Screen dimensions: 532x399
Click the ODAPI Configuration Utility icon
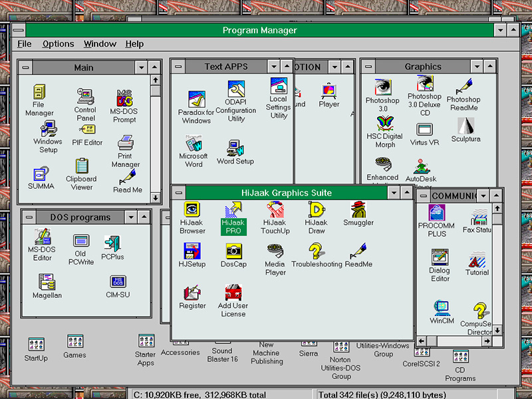tap(236, 89)
